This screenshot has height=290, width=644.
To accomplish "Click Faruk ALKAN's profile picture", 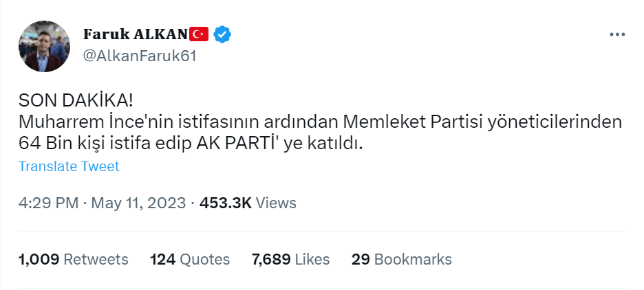I will click(44, 46).
